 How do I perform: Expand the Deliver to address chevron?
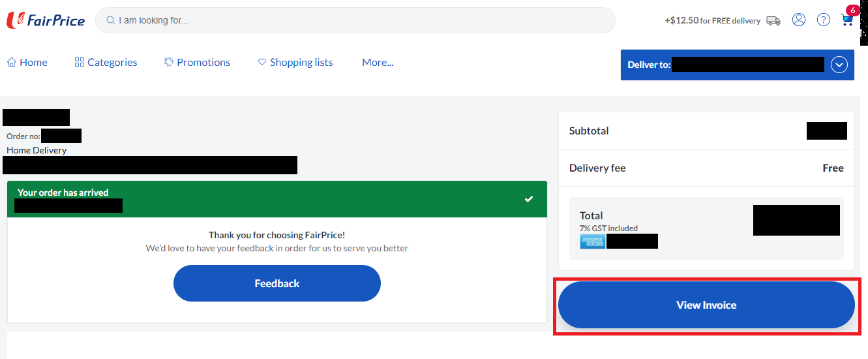point(839,65)
